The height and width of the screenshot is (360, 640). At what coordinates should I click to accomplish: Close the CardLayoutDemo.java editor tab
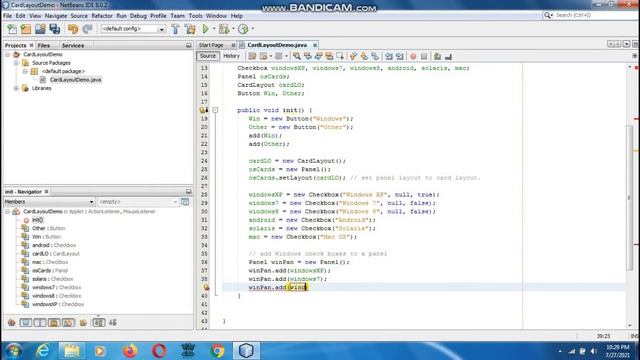[x=315, y=45]
